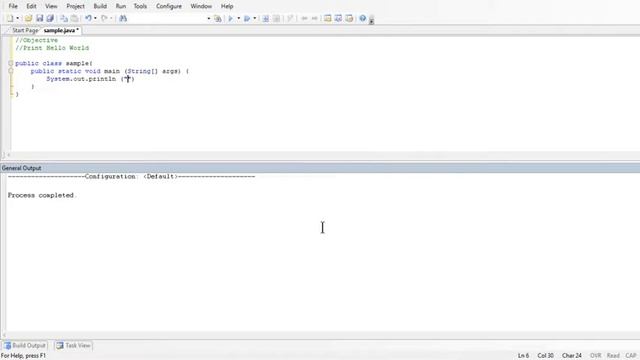This screenshot has height=360, width=640.
Task: Click the '//Print Hello World' comment line
Action: pos(52,48)
